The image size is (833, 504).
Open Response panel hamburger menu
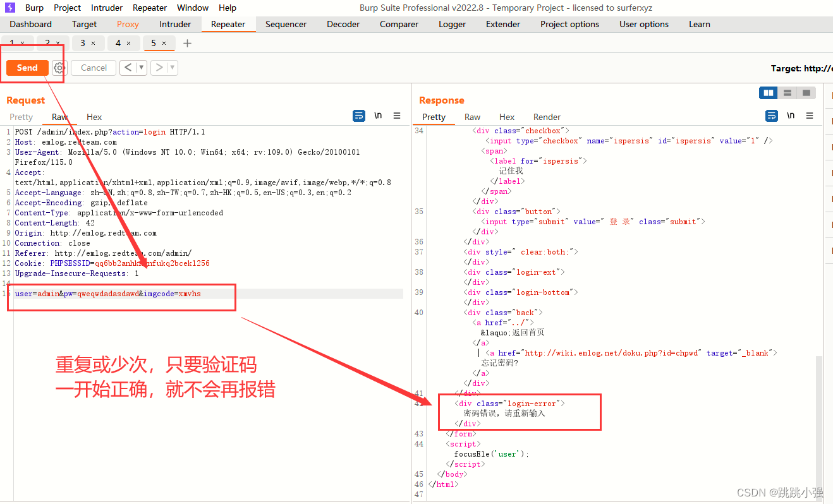pos(810,116)
